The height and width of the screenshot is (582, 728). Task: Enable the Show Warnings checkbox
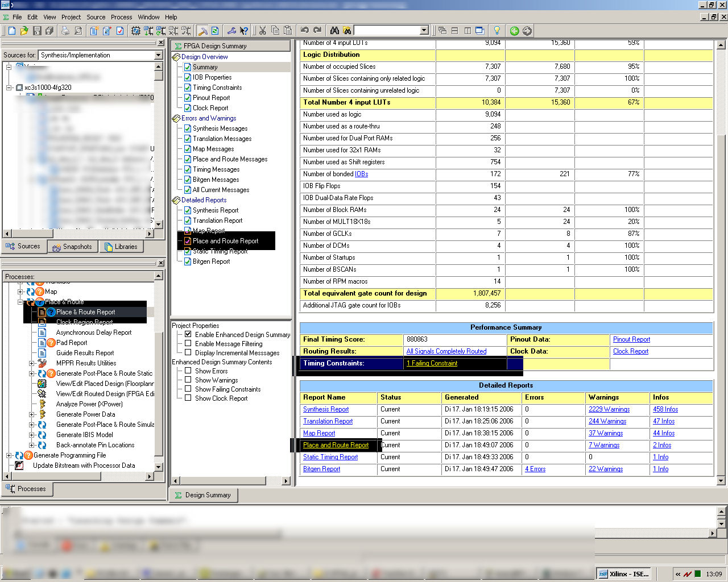(188, 380)
